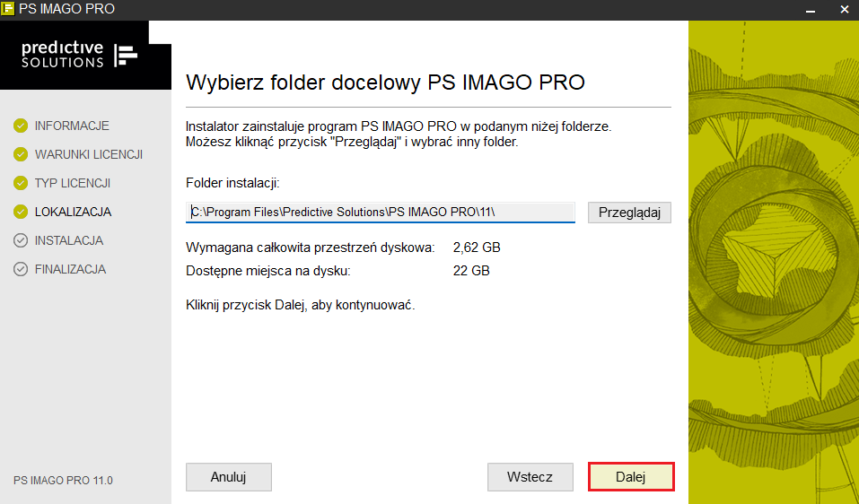Click the grey FINALIZACJA step icon
The height and width of the screenshot is (504, 859).
coord(21,269)
